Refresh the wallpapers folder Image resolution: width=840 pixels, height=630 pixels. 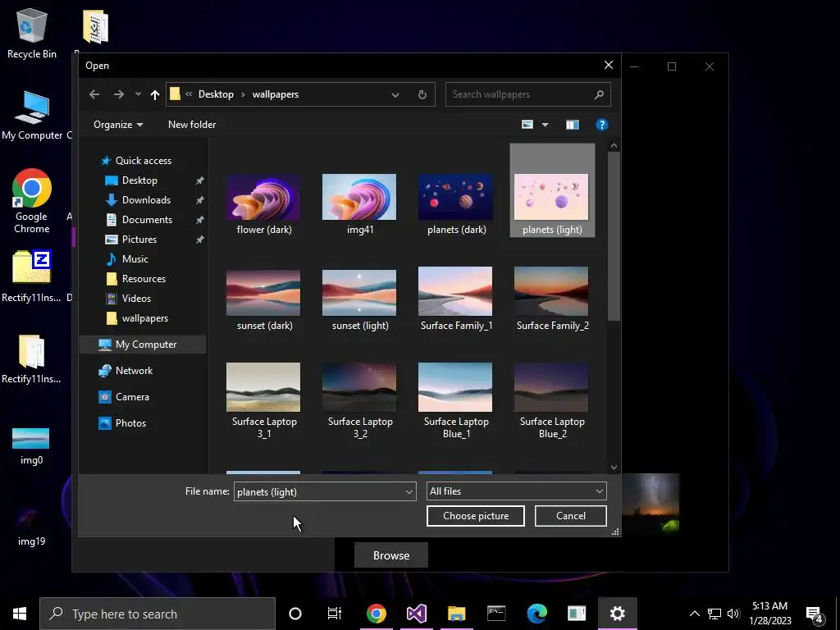(x=422, y=95)
